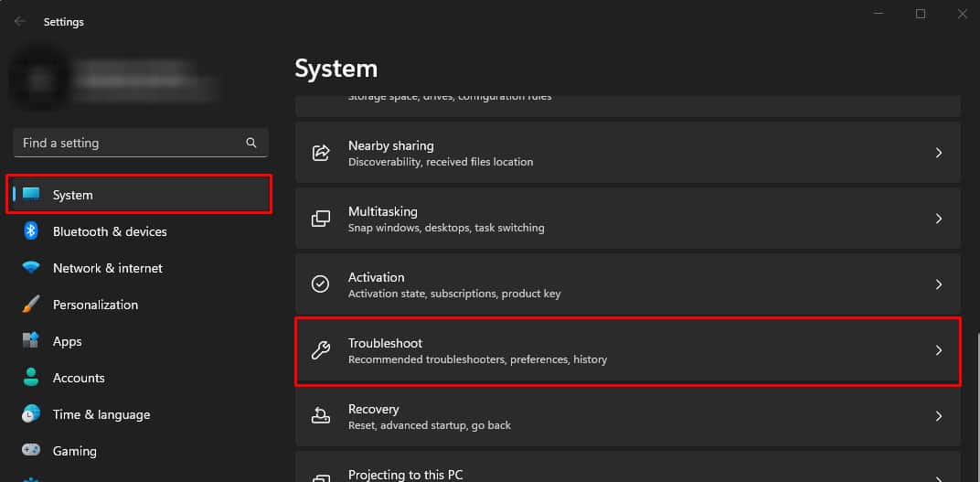Click the Wi-Fi Network & internet icon
The width and height of the screenshot is (980, 482).
click(31, 268)
